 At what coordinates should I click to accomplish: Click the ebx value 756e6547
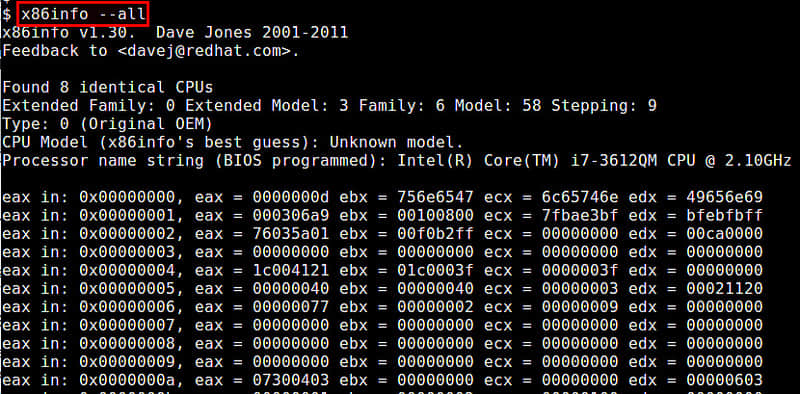tap(435, 197)
